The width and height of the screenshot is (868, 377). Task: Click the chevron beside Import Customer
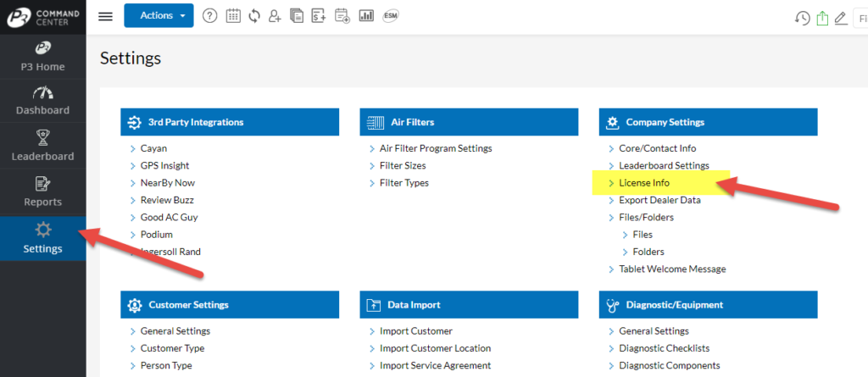pos(372,331)
